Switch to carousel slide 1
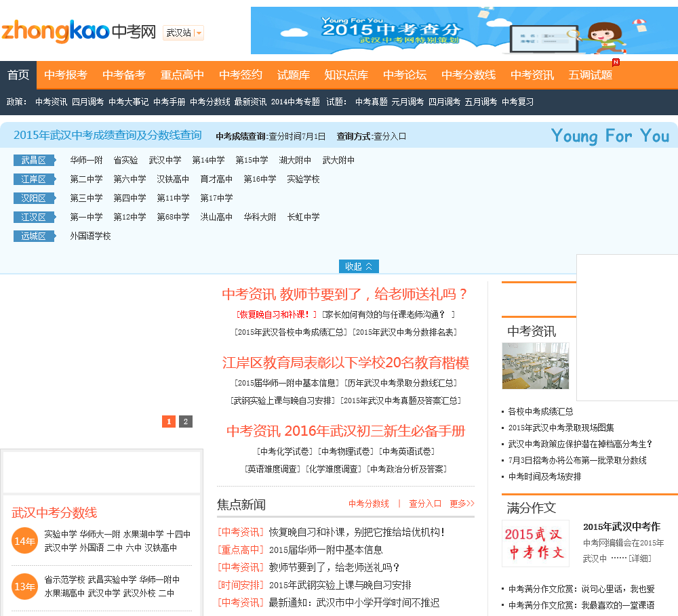The height and width of the screenshot is (616, 678). coord(169,422)
